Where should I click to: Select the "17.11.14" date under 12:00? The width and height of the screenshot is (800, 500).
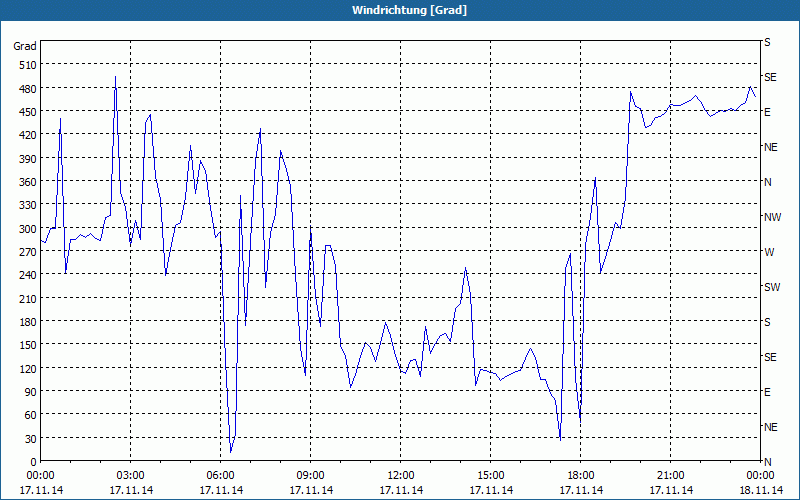pos(401,490)
